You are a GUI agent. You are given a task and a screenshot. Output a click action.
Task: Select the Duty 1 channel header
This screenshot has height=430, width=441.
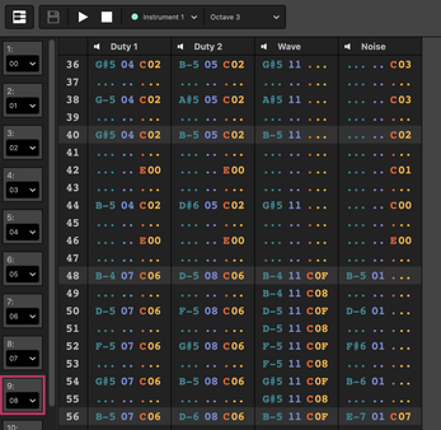pyautogui.click(x=130, y=47)
